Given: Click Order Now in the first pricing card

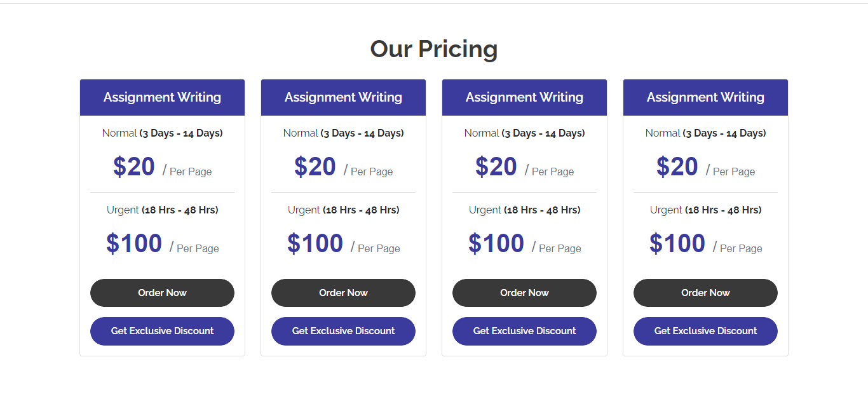Looking at the screenshot, I should pos(162,293).
